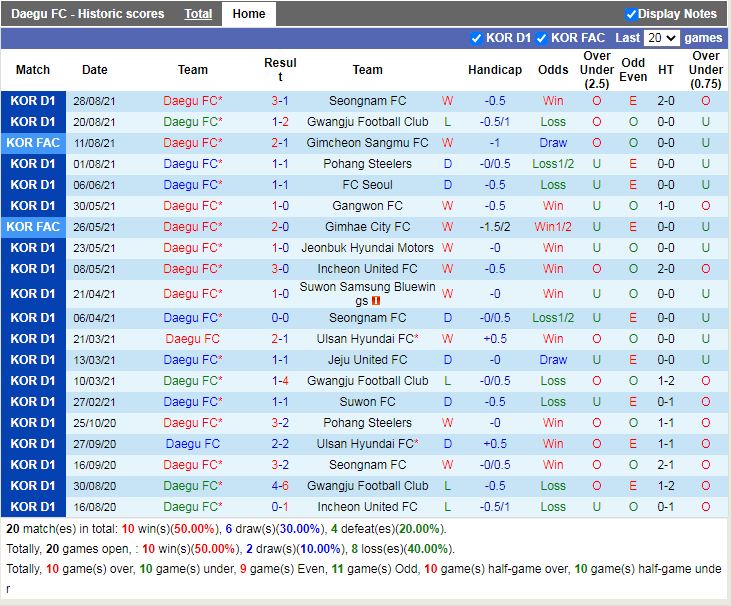Uncheck the KOR FAC league filter
Viewport: 731px width, 606px height.
point(541,38)
